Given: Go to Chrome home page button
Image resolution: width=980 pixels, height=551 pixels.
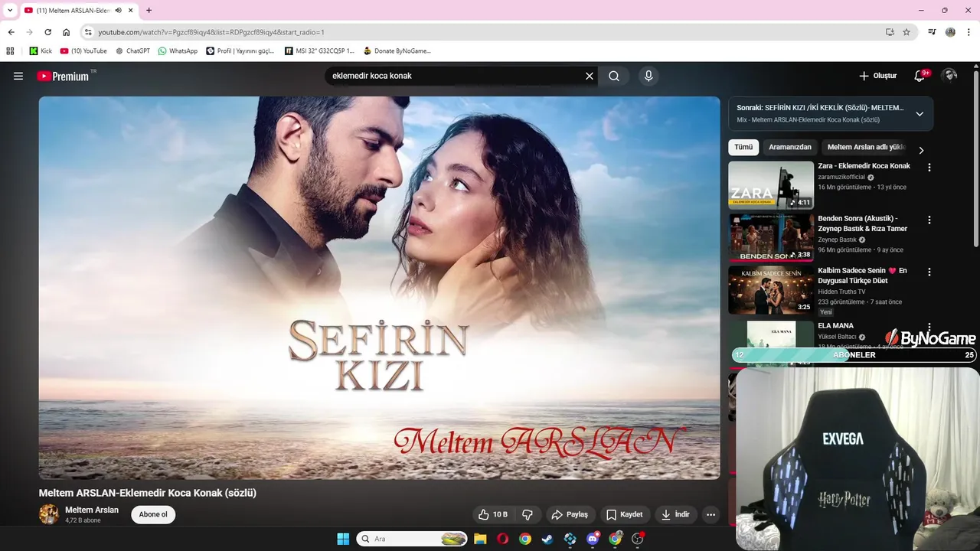Looking at the screenshot, I should [x=67, y=32].
